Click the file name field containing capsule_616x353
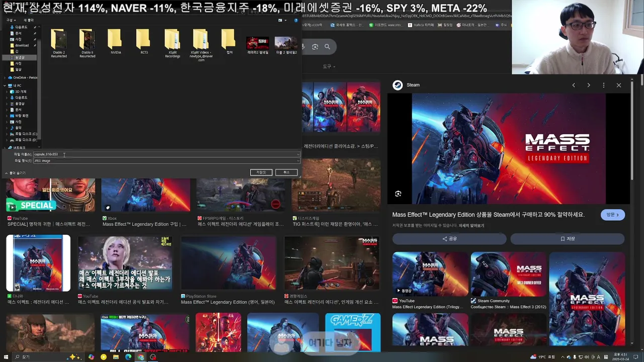Screen dimensions: 644x362 166,154
